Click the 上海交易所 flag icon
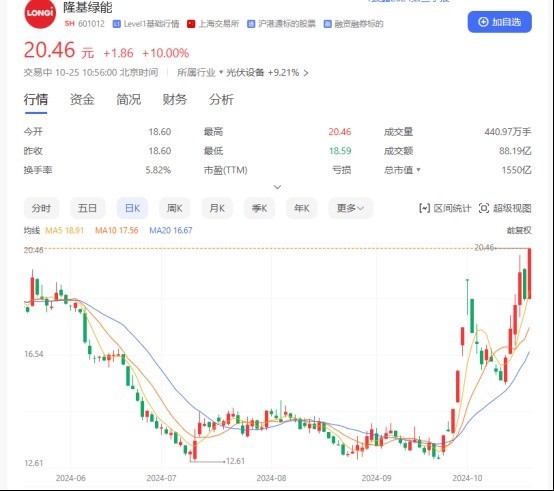The height and width of the screenshot is (491, 554). coord(191,24)
